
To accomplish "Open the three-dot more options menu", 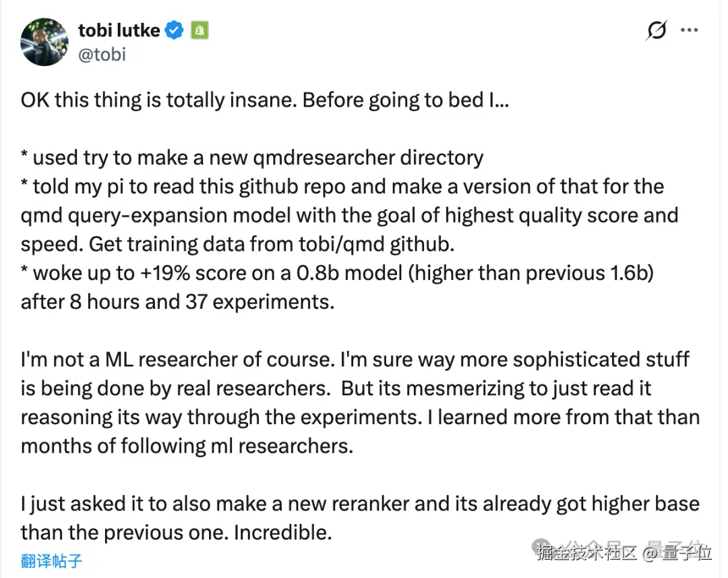I will (689, 30).
